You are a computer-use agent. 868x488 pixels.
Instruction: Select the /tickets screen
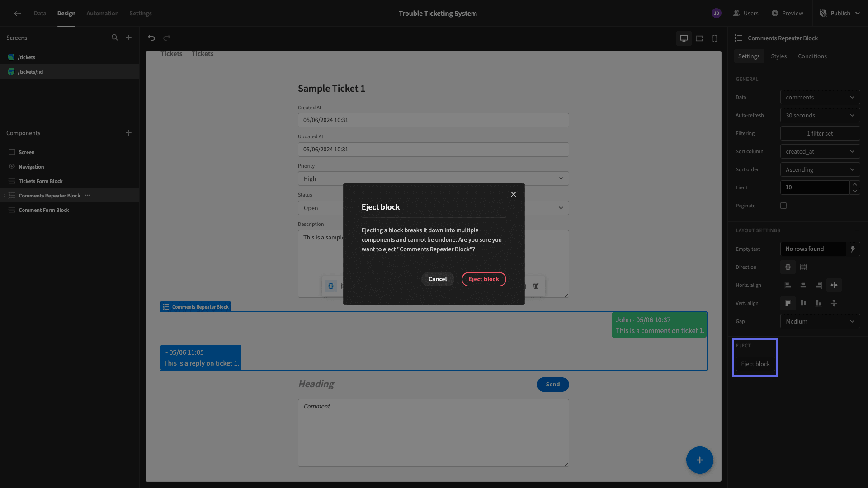click(70, 57)
